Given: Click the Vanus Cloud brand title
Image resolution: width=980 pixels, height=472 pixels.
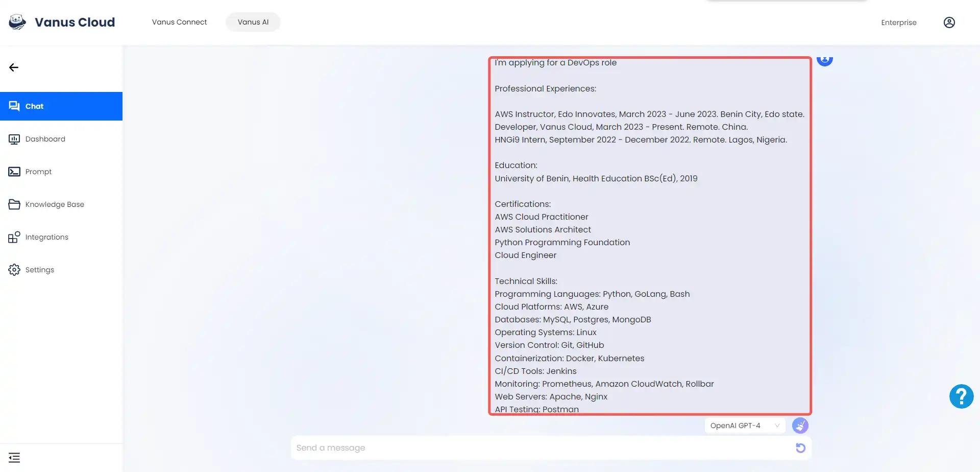Looking at the screenshot, I should click(75, 22).
